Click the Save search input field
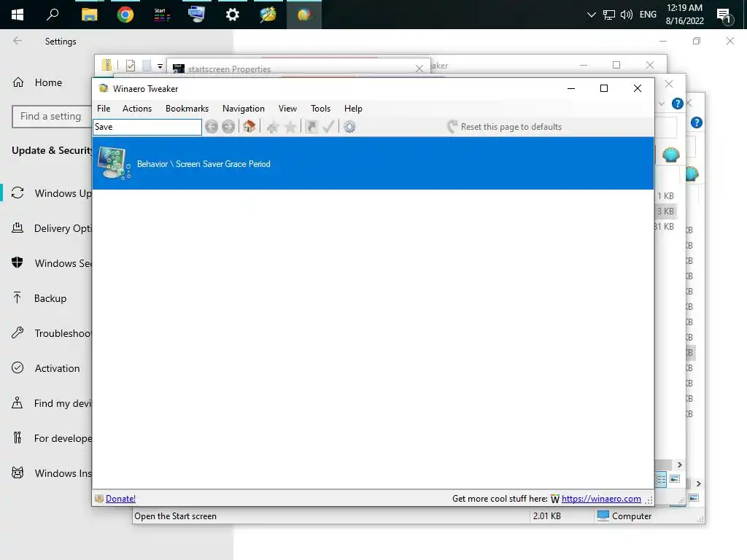747x560 pixels. pos(147,127)
